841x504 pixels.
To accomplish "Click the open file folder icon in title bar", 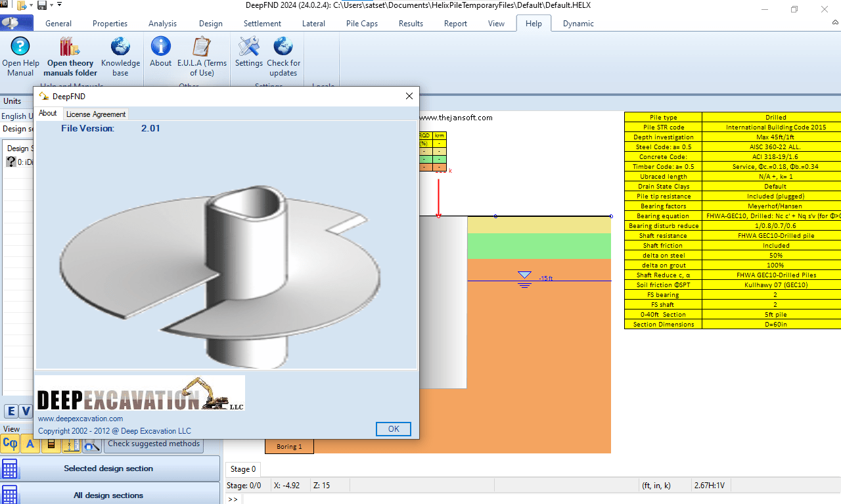I will (x=22, y=6).
